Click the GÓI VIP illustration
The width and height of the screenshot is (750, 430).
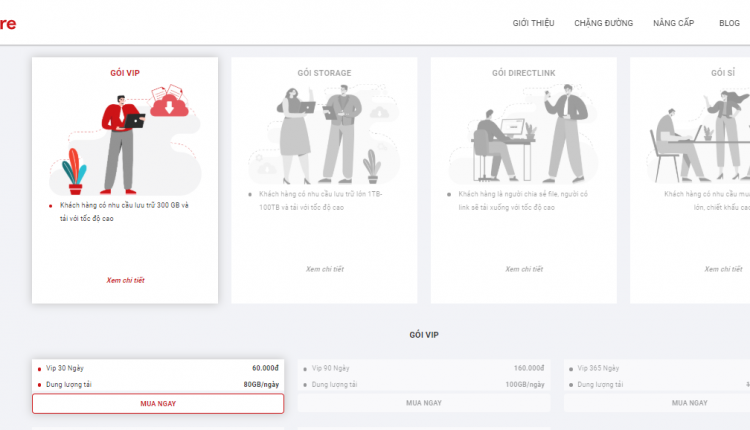click(x=125, y=139)
